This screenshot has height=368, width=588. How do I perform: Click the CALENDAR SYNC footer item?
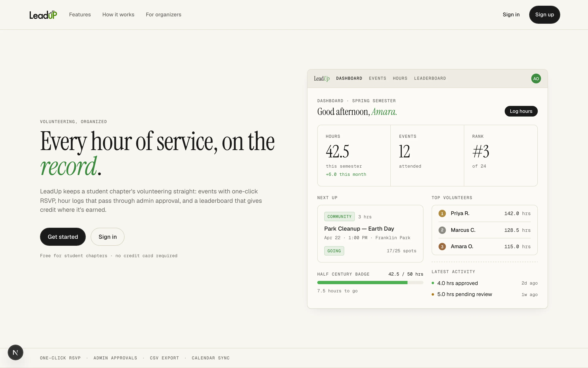point(211,358)
